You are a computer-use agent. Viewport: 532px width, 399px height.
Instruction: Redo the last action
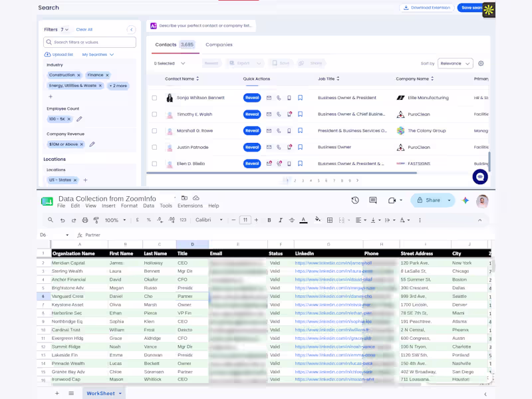[74, 220]
